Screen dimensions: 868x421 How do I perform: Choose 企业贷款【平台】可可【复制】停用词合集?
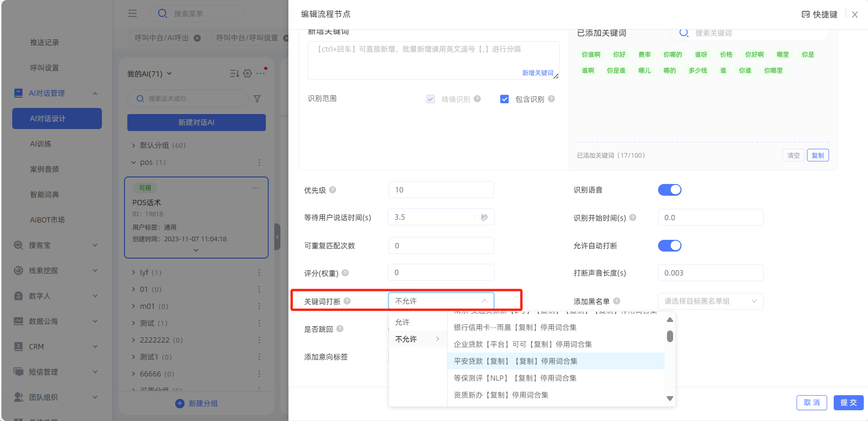click(x=556, y=344)
